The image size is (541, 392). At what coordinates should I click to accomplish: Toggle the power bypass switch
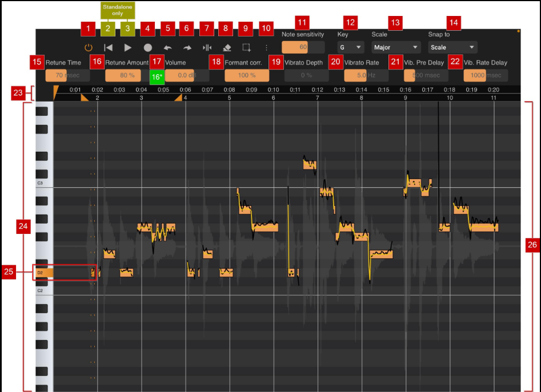pos(90,47)
